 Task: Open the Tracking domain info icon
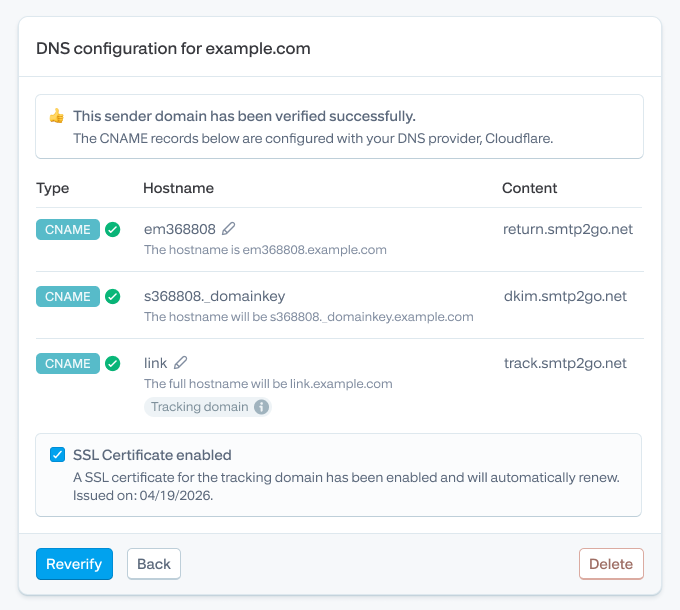point(261,407)
